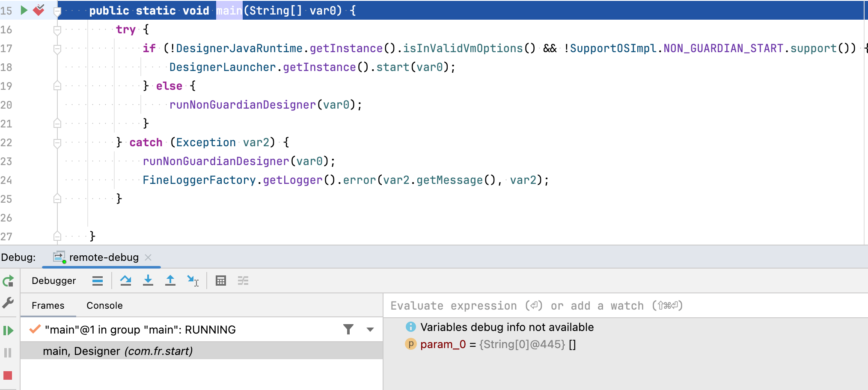The image size is (868, 390).
Task: Open the thread selector dropdown arrow
Action: click(370, 330)
